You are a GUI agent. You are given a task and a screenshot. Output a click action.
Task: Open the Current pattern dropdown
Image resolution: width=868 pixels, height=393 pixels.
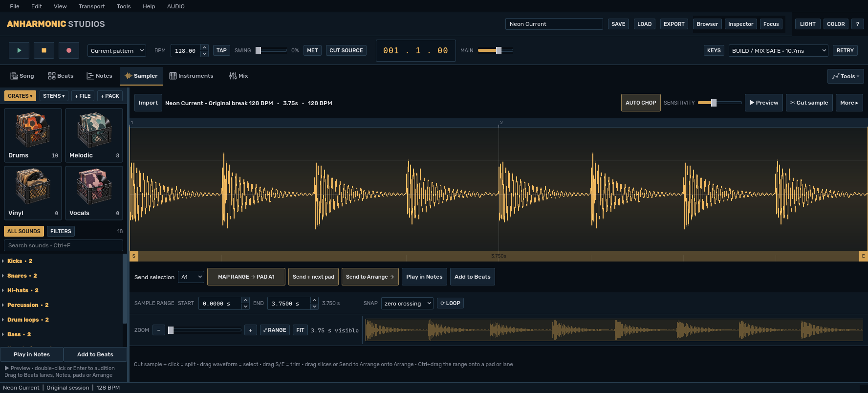(x=117, y=50)
